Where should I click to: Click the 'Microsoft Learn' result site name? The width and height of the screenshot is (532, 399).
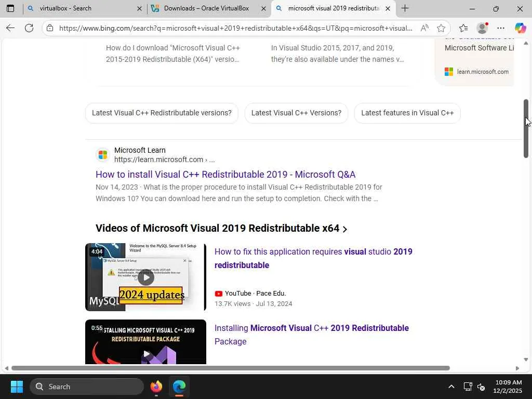point(140,150)
